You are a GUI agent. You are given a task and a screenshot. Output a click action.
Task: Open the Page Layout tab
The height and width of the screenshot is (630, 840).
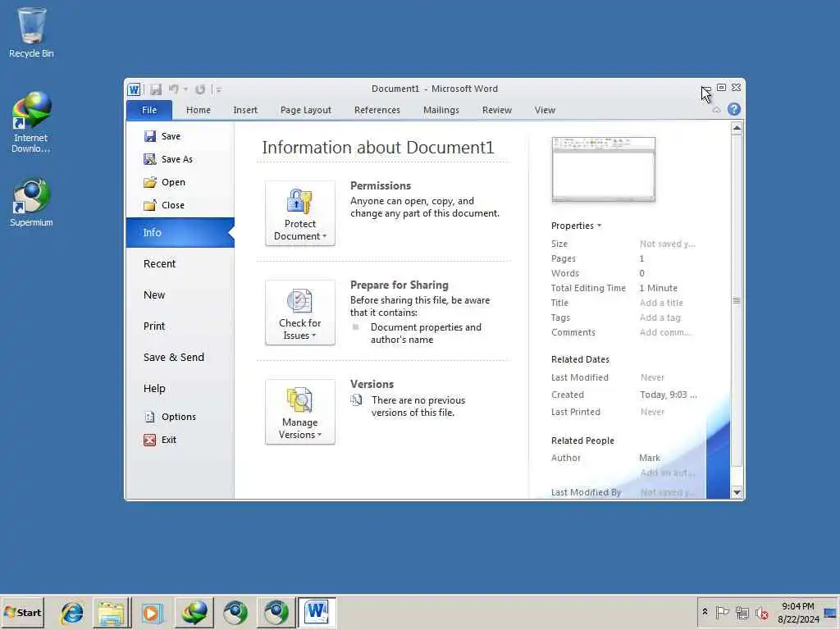click(306, 110)
